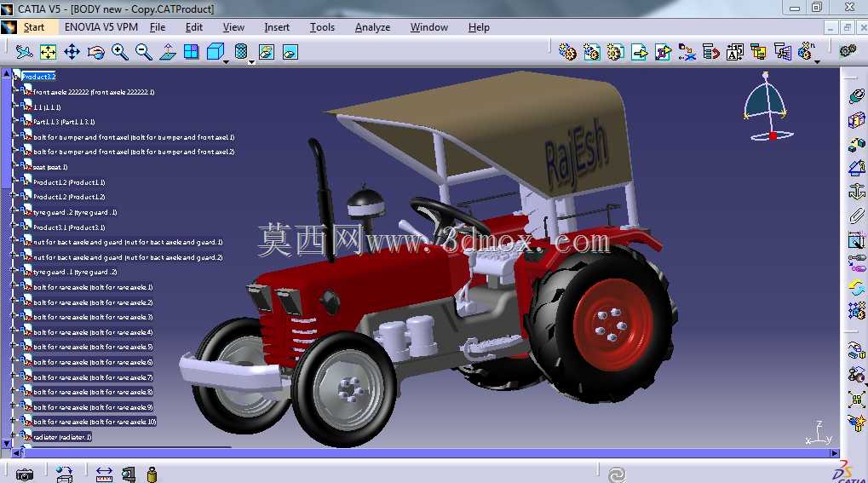Click Existing Component With Positioning icon

click(x=664, y=52)
